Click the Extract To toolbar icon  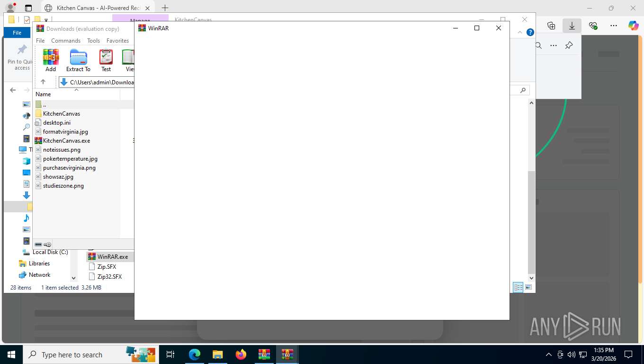tap(78, 60)
